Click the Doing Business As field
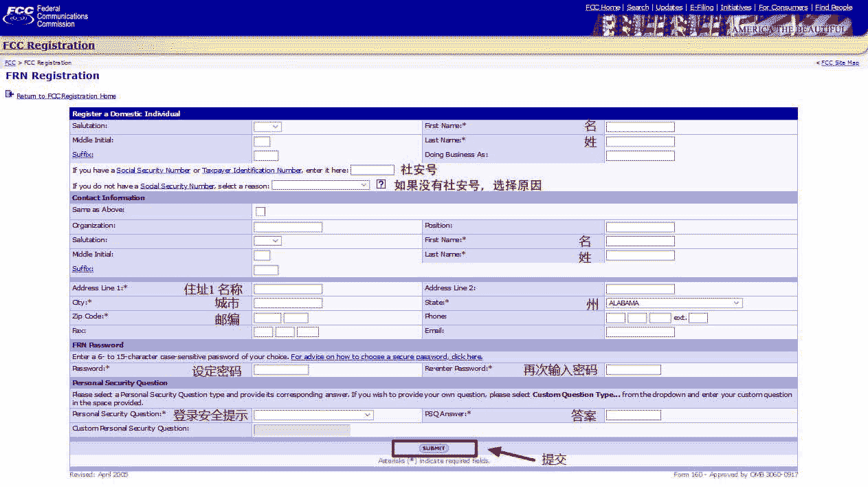Screen dimensions: 868x487 pos(640,156)
